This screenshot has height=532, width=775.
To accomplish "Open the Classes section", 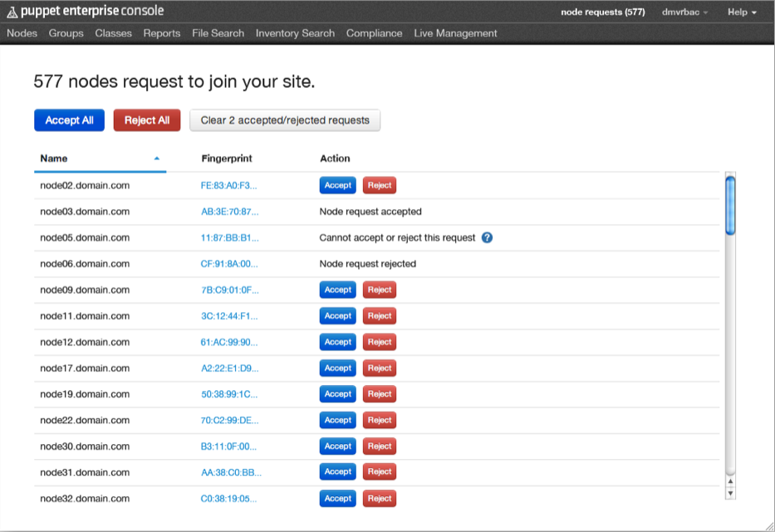I will click(x=113, y=33).
